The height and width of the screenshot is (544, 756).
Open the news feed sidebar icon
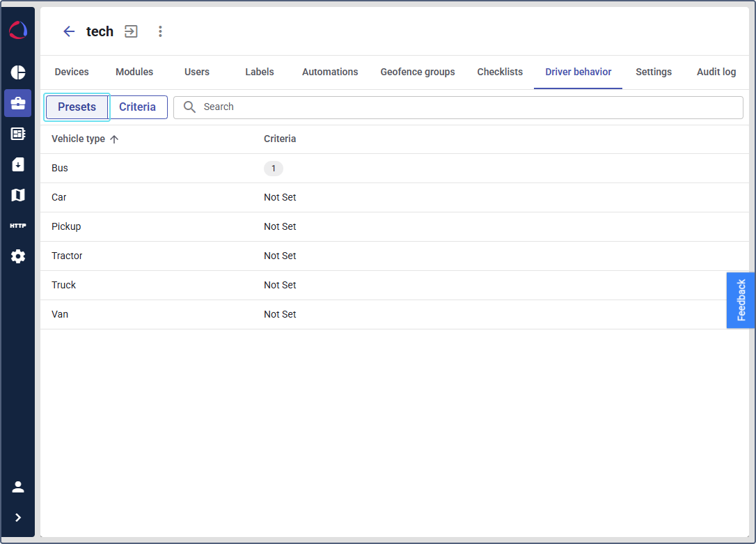(18, 134)
